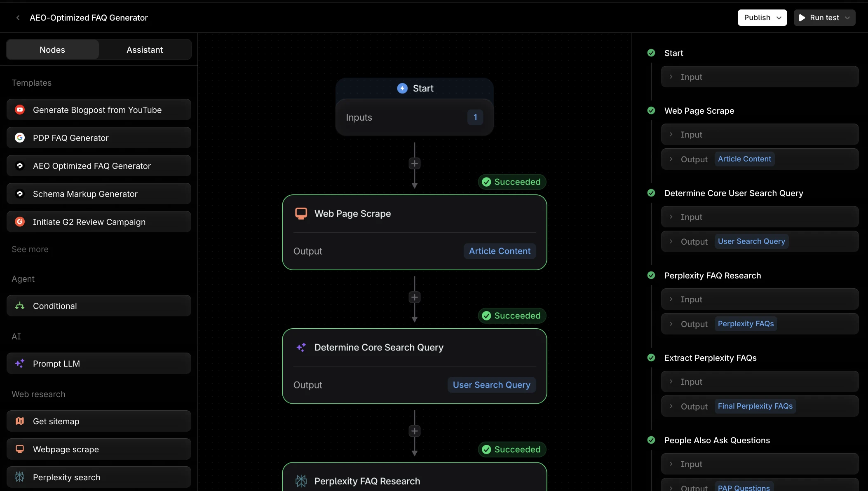868x491 pixels.
Task: Select the Get sitemap node option
Action: tap(99, 421)
